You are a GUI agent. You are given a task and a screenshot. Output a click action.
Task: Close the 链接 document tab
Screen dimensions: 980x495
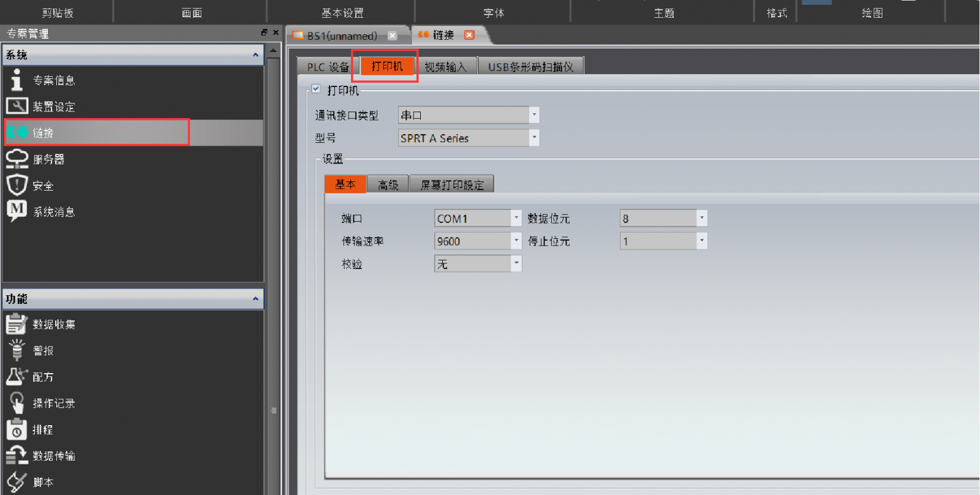[469, 35]
